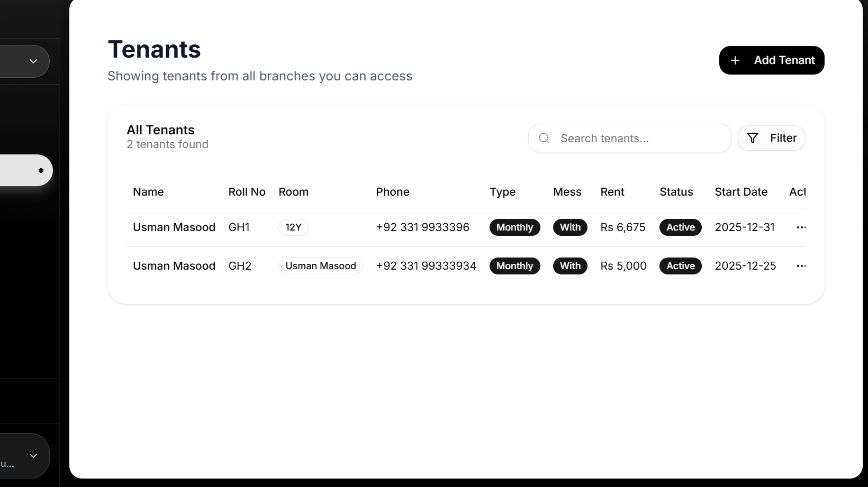This screenshot has width=868, height=487.
Task: Click the With mess badge in the GH2 row
Action: (x=570, y=266)
